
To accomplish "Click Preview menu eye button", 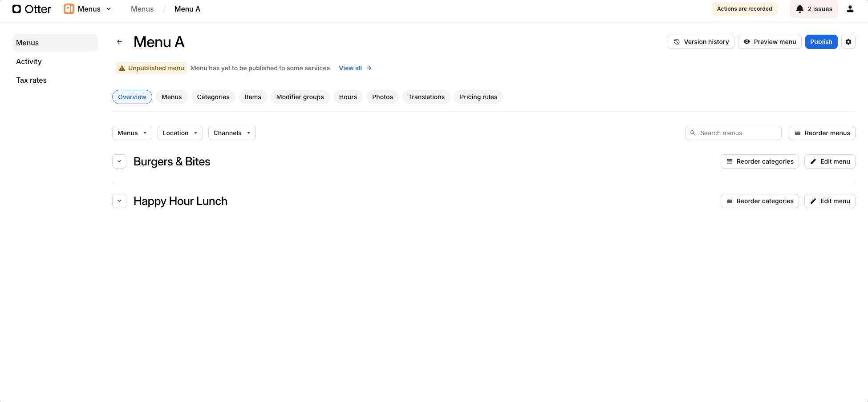I will [x=769, y=42].
